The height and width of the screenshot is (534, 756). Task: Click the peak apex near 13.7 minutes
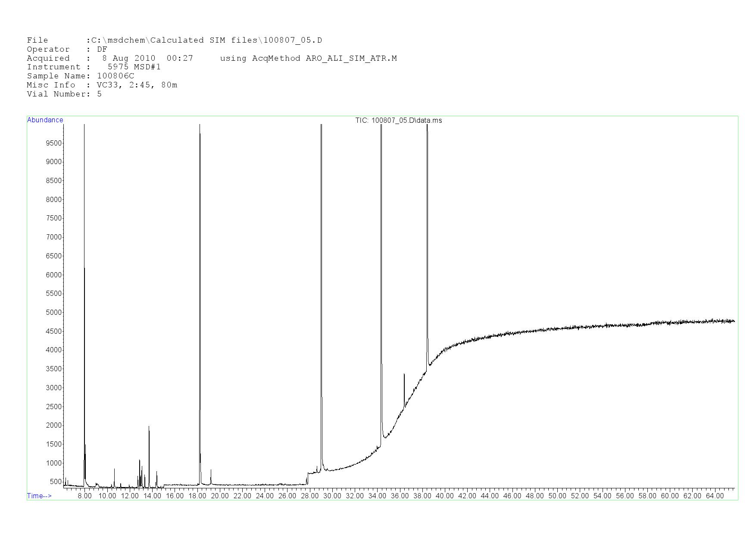click(x=149, y=427)
